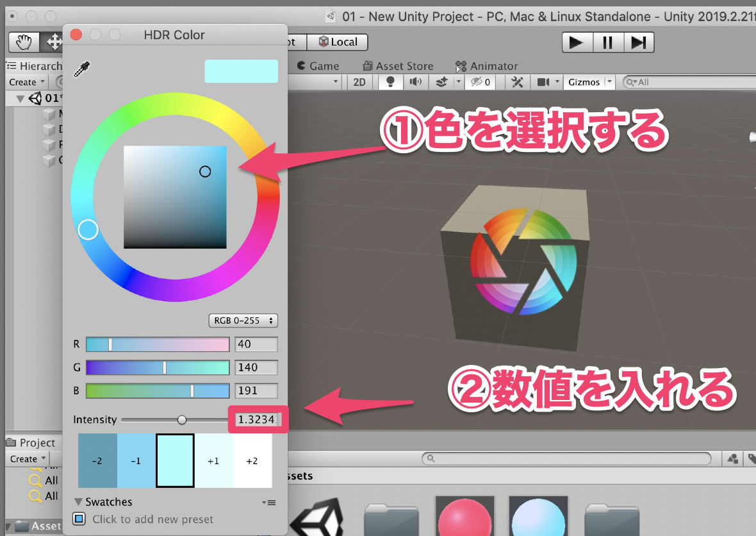
Task: Open Hierarchy Create dropdown
Action: [27, 82]
